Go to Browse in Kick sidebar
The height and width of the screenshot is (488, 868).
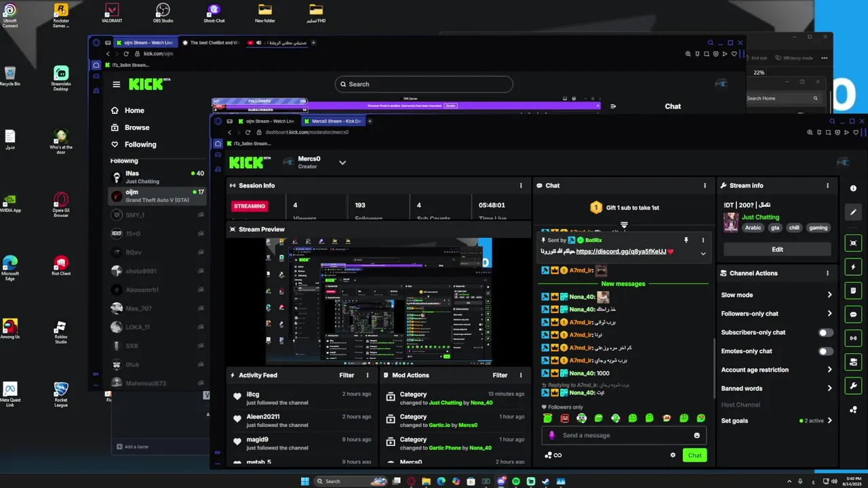(x=136, y=127)
